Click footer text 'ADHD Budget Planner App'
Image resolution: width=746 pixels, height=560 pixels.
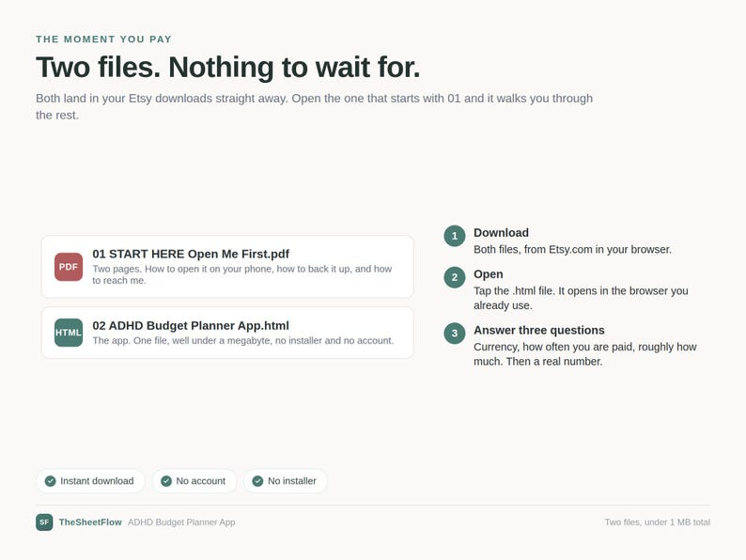tap(181, 521)
